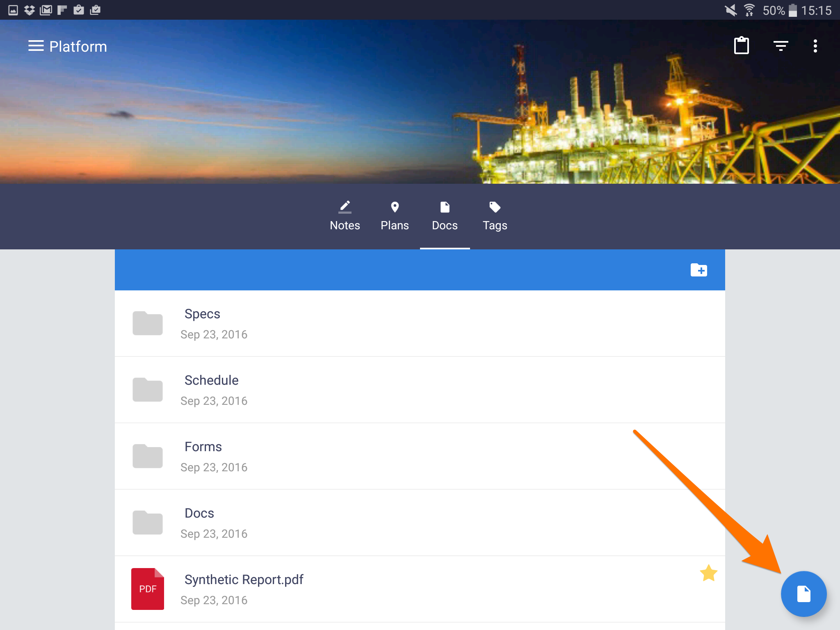The image size is (840, 630).
Task: Tap the blue add document floating button
Action: coord(803,593)
